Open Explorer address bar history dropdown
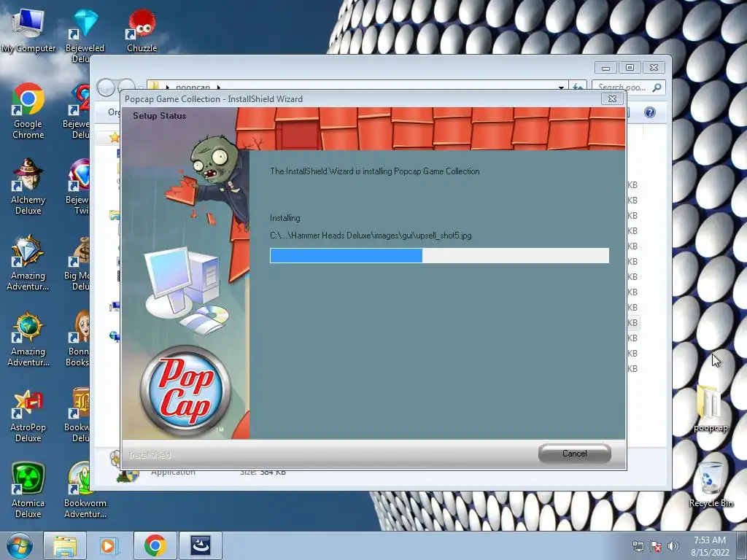747x560 pixels. 561,87
